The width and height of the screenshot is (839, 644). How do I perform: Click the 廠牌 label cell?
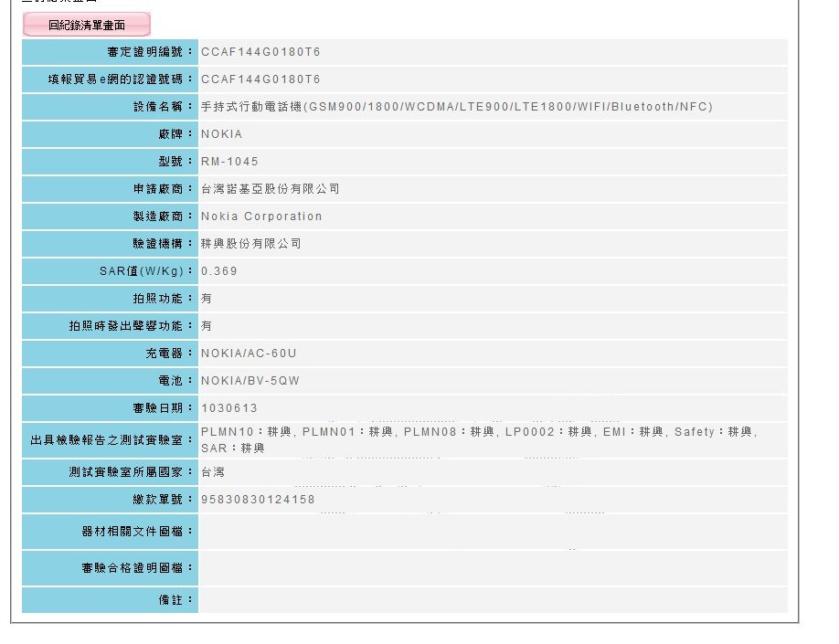click(110, 133)
